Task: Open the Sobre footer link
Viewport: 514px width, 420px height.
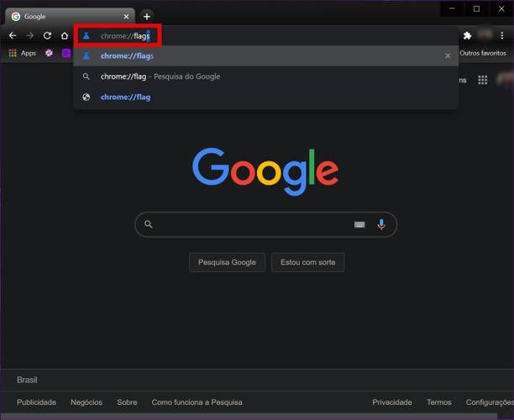Action: pos(127,402)
